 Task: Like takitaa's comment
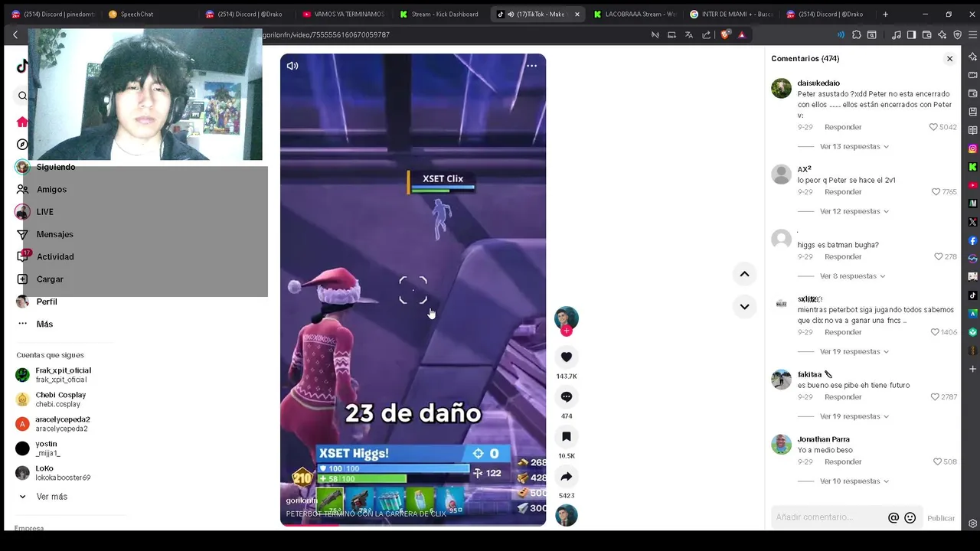tap(935, 397)
